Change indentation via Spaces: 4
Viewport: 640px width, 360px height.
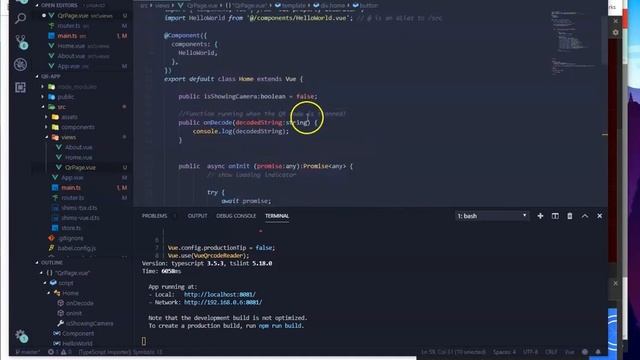pos(504,352)
